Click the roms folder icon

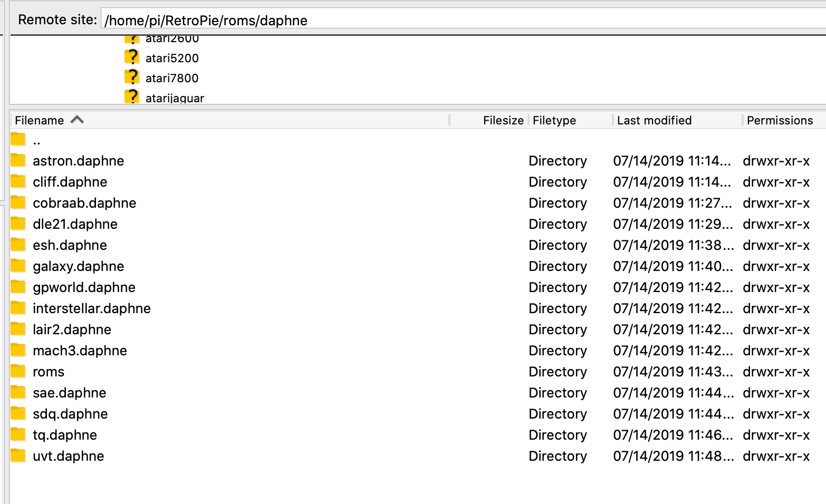(18, 371)
